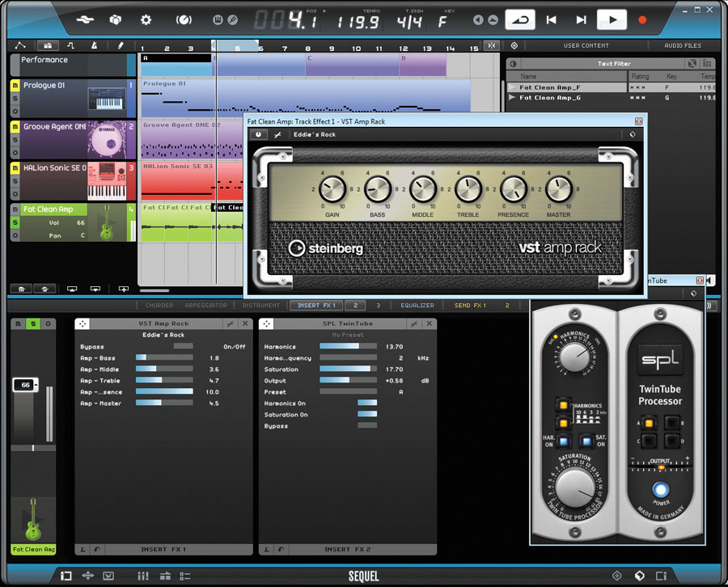Record-enable the HALion Sonic SE track
Screen dimensions: 728x587
pos(15,194)
